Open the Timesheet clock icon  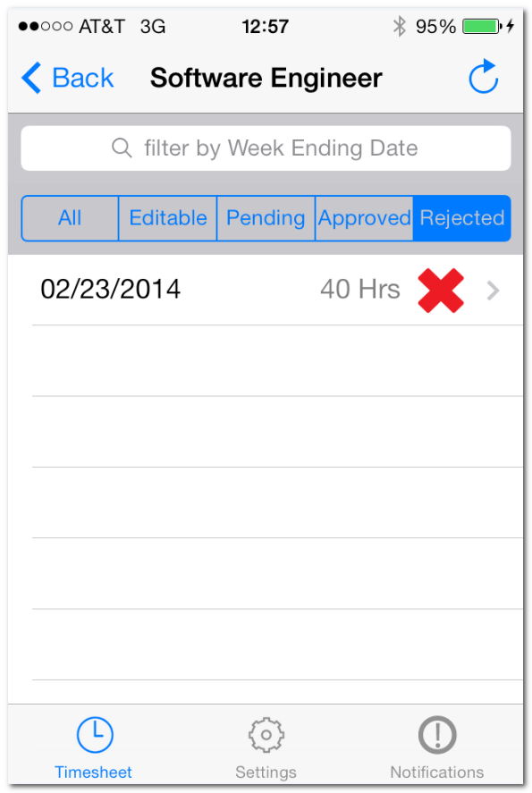coord(95,734)
